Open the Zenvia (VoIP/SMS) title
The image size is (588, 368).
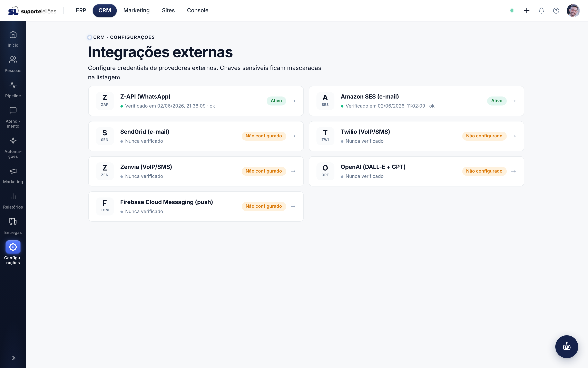pos(146,167)
